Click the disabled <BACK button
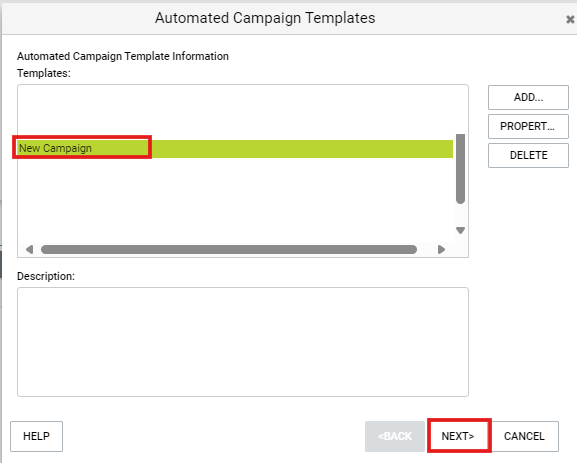 coord(395,437)
